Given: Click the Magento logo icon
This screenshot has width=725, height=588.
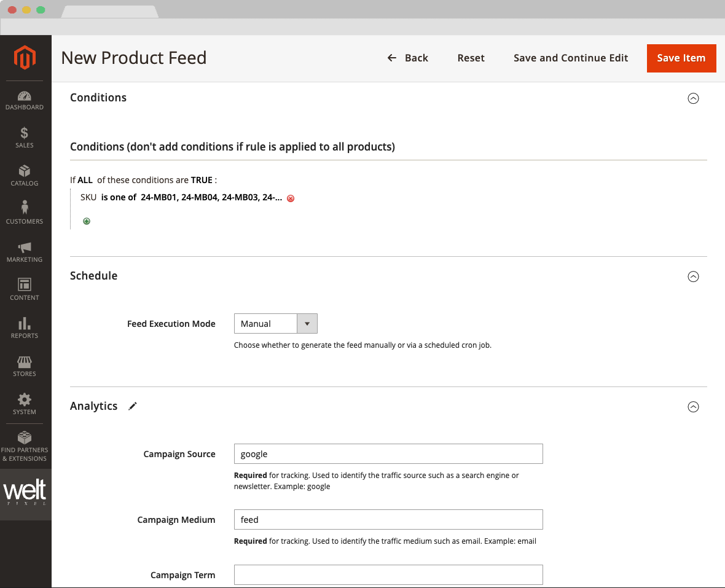Looking at the screenshot, I should tap(25, 58).
